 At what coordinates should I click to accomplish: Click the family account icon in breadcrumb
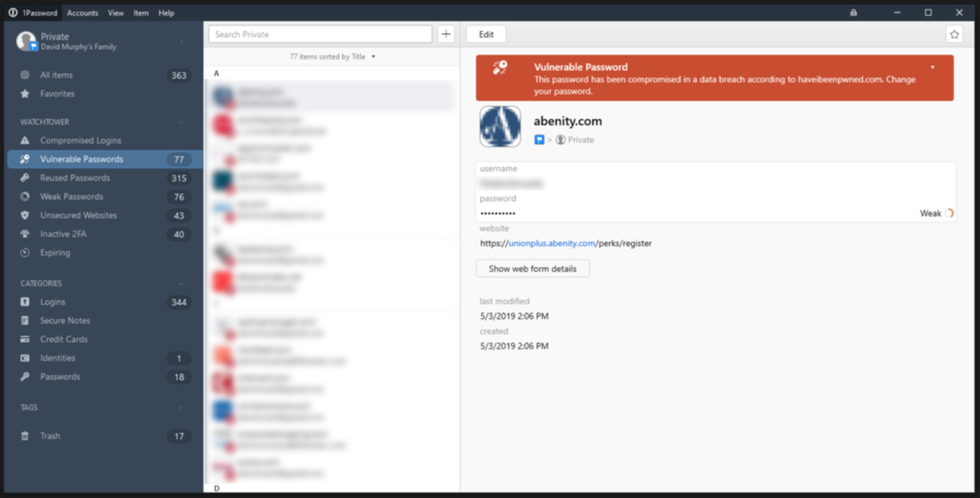539,140
